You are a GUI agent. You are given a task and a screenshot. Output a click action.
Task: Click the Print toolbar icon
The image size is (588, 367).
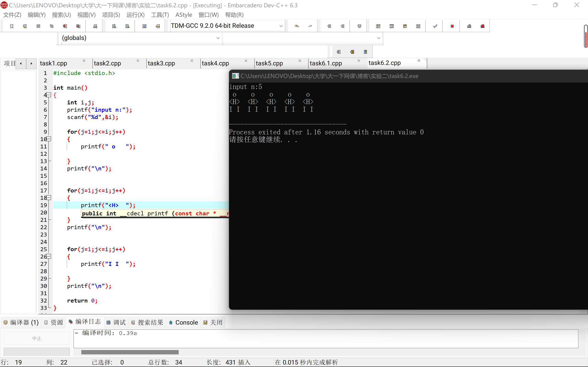coord(95,26)
